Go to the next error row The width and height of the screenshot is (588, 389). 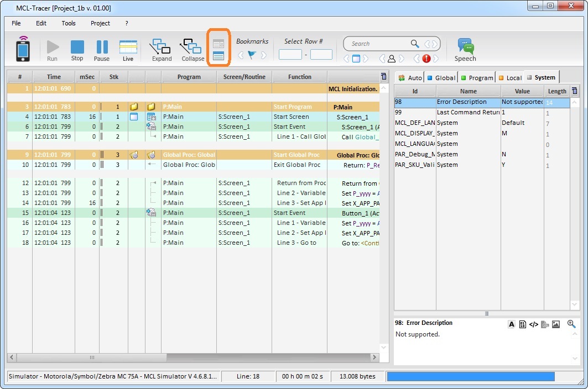[x=436, y=59]
